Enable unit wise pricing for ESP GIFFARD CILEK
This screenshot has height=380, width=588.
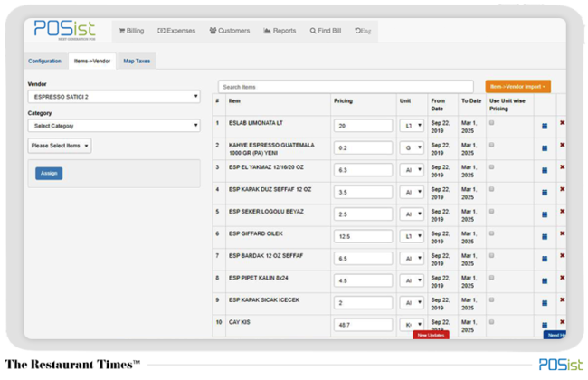click(491, 233)
